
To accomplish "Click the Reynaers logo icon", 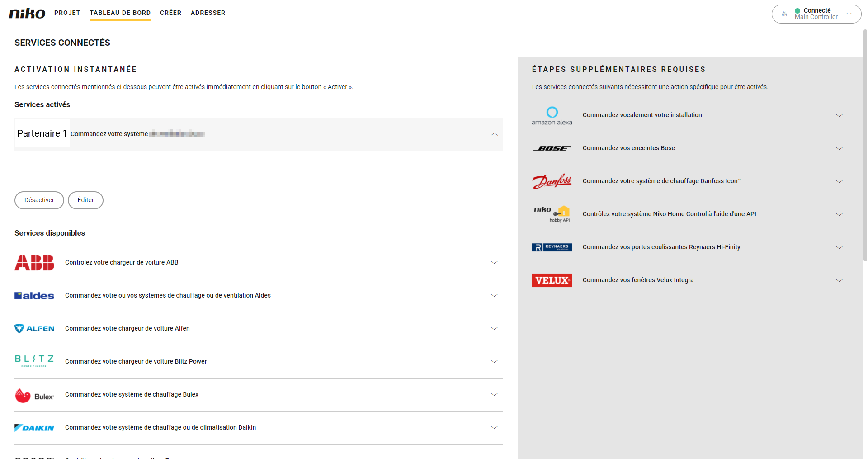I will click(552, 247).
